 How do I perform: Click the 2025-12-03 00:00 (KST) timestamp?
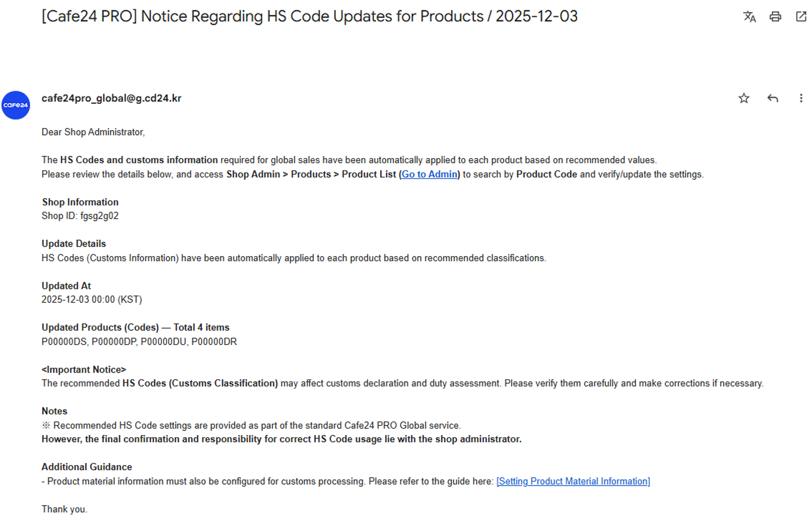(x=92, y=300)
